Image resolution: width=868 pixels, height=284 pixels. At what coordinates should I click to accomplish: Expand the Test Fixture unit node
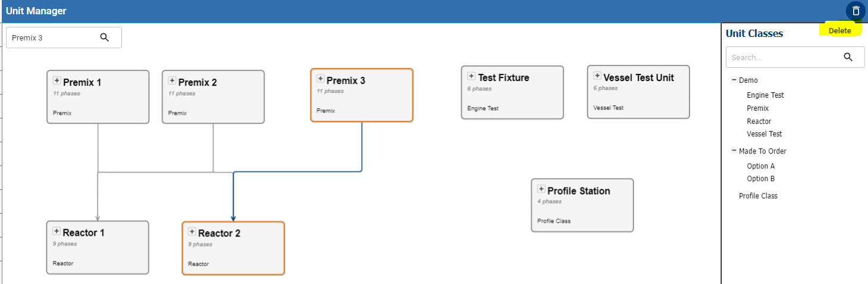point(471,76)
